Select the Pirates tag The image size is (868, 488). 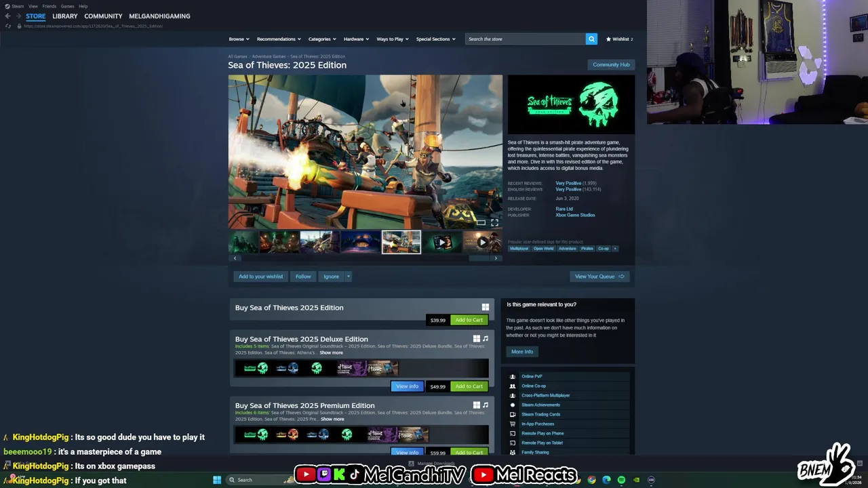[x=587, y=249]
